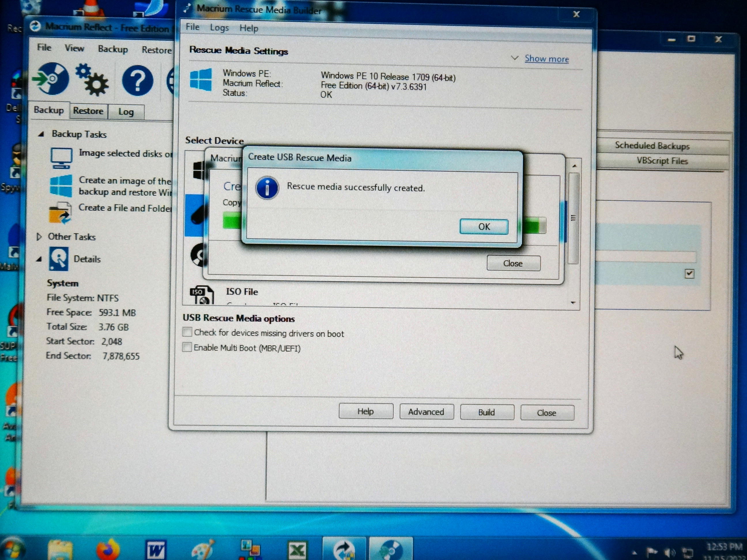Switch to the Log tab
This screenshot has height=560, width=747.
(126, 112)
